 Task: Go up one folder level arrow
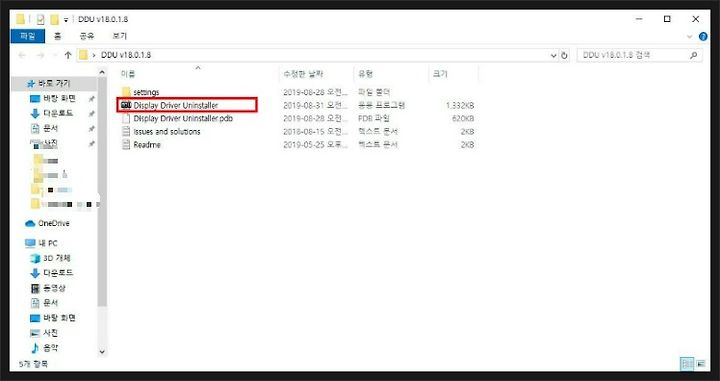click(x=68, y=55)
